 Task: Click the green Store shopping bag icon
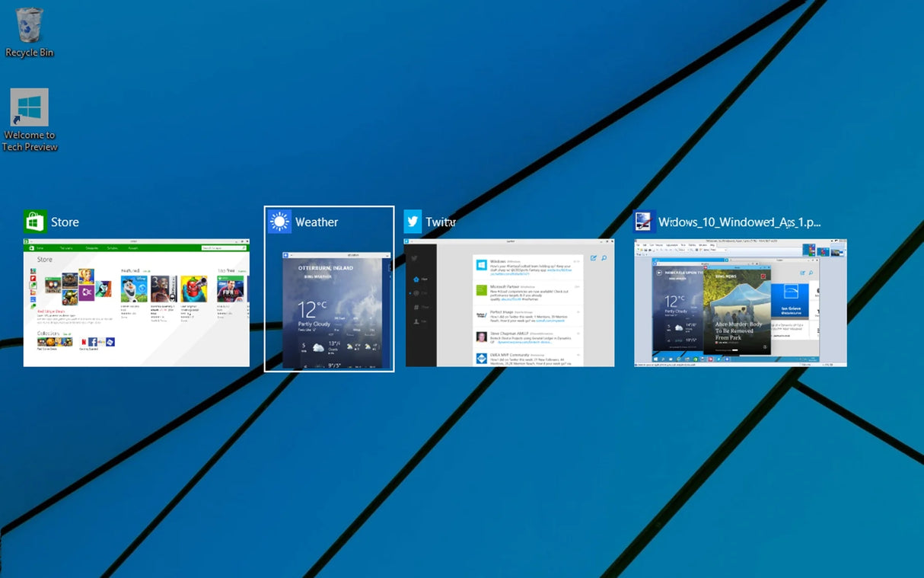click(34, 220)
